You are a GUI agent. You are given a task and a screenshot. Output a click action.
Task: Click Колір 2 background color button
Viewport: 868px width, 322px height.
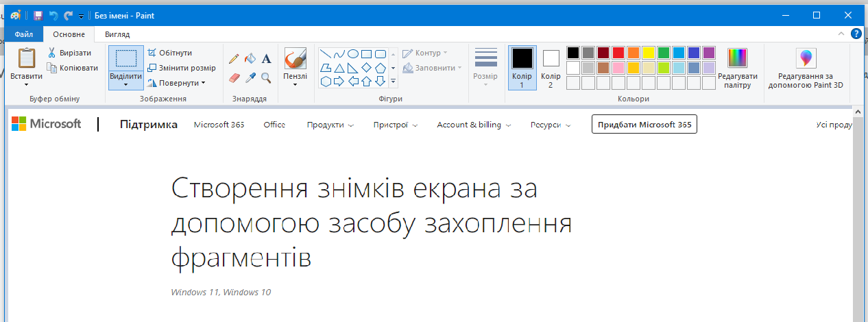(551, 67)
